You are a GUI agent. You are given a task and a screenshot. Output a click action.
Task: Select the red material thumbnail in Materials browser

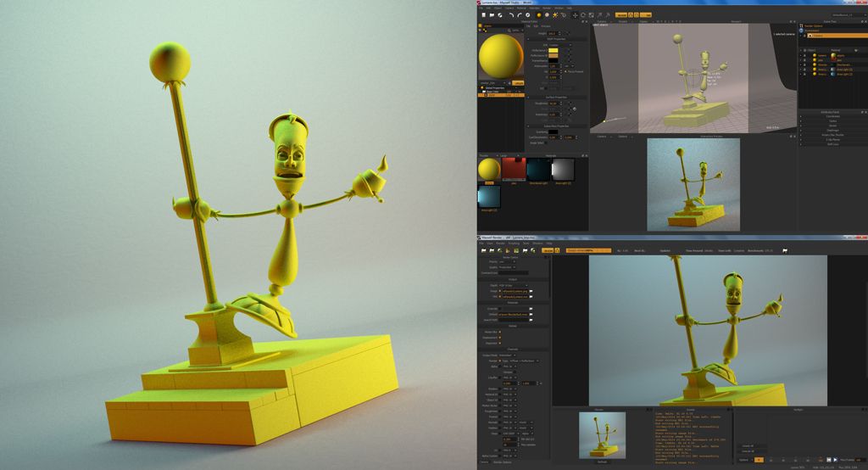pyautogui.click(x=514, y=169)
